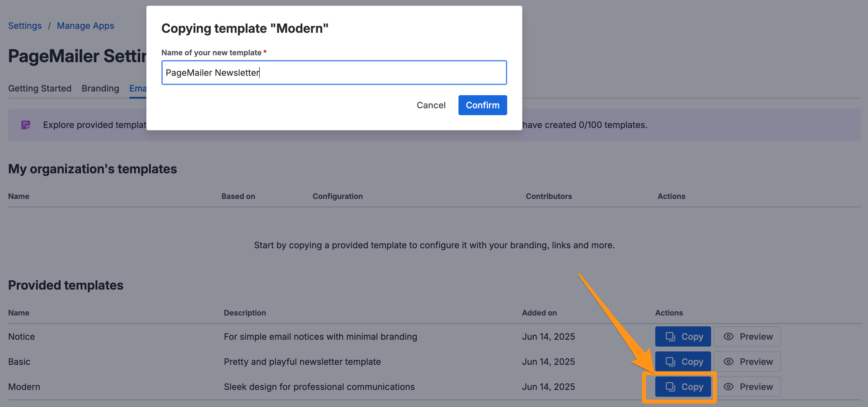Viewport: 868px width, 407px height.
Task: Click the Preview button for Modern template
Action: (747, 387)
